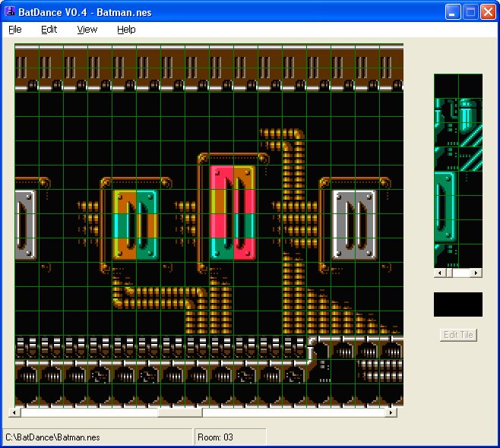This screenshot has height=448, width=500.
Task: Select the full gray door panel in map
Action: pos(354,224)
